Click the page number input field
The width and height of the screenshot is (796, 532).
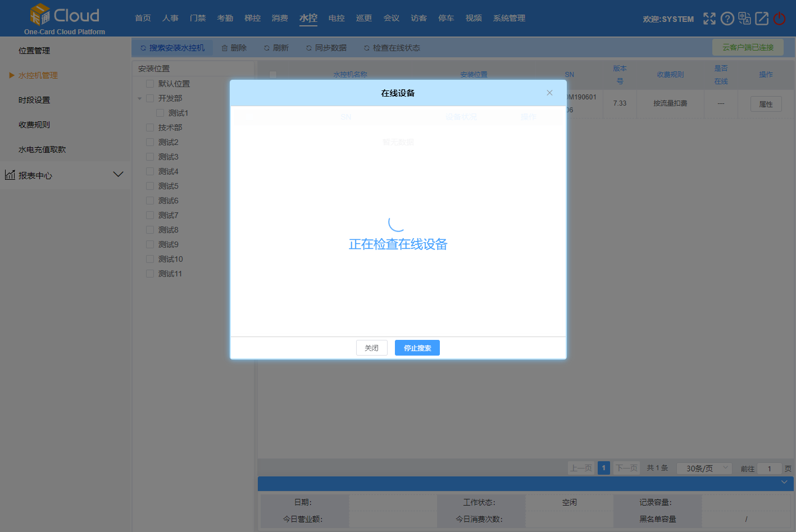pos(769,469)
